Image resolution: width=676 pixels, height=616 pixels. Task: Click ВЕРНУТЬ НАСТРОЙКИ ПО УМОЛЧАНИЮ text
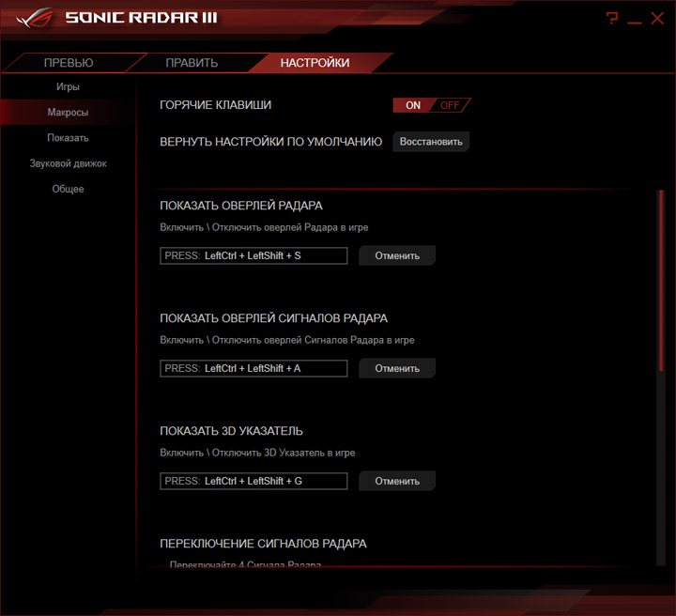click(x=270, y=142)
